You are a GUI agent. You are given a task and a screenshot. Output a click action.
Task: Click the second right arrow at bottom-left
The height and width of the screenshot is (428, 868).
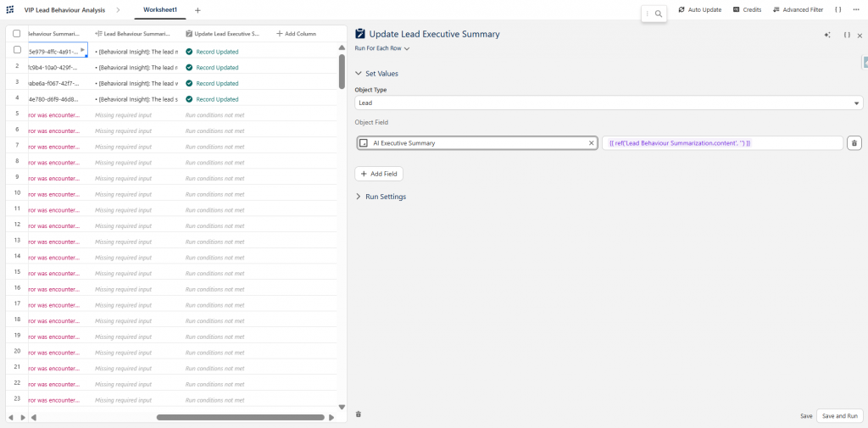pyautogui.click(x=23, y=418)
